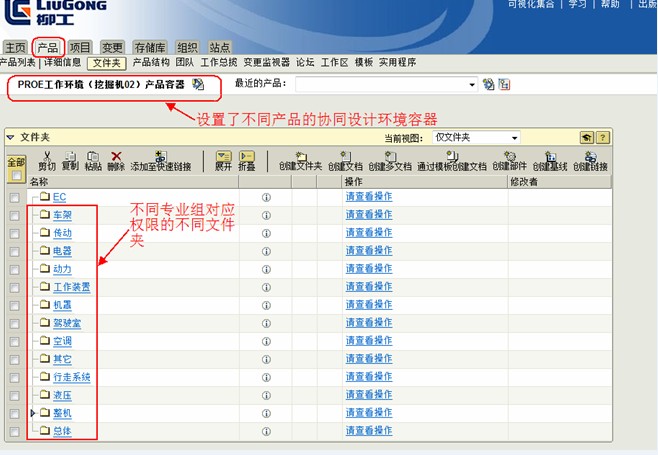The image size is (658, 455).
Task: Open the 驾驶室 folder link
Action: coord(68,323)
